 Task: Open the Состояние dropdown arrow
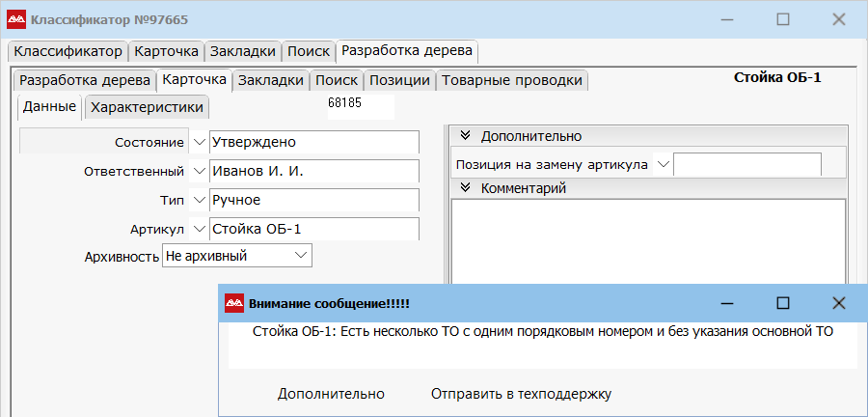click(x=199, y=142)
